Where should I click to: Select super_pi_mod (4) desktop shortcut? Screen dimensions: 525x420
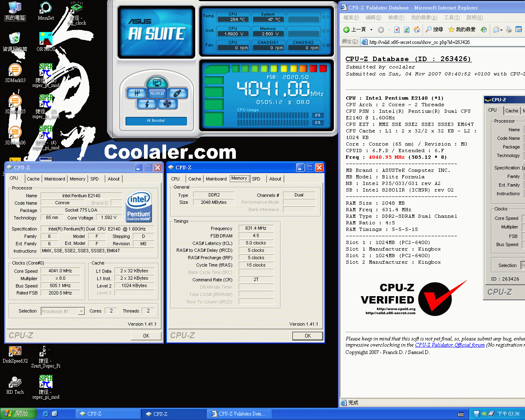(46, 138)
